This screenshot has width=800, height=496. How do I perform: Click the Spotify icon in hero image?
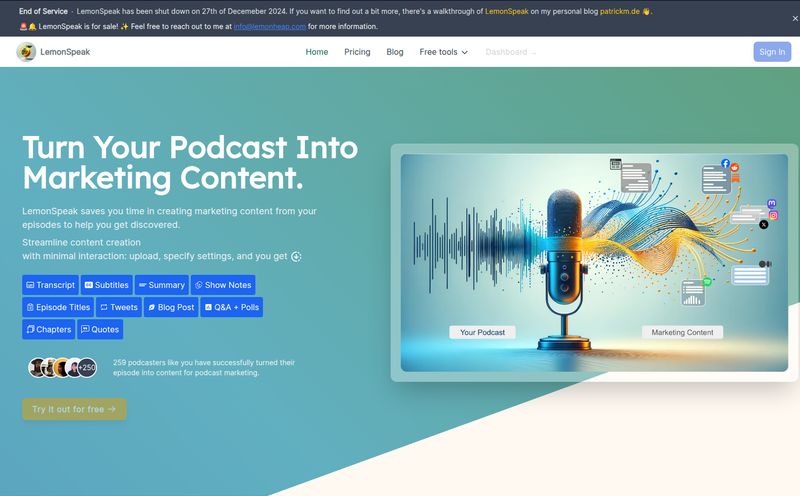tap(707, 281)
